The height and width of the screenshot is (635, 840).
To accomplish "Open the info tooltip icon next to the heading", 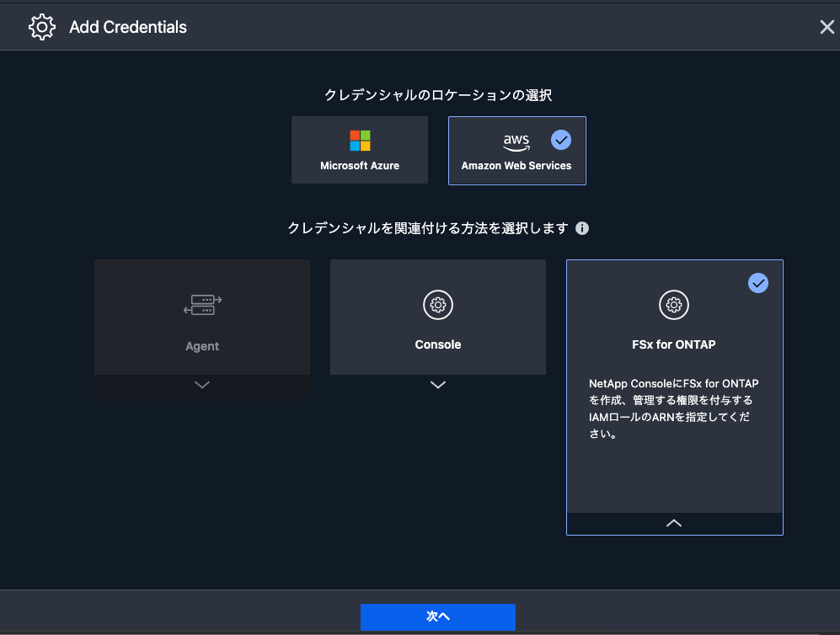I will click(x=582, y=228).
